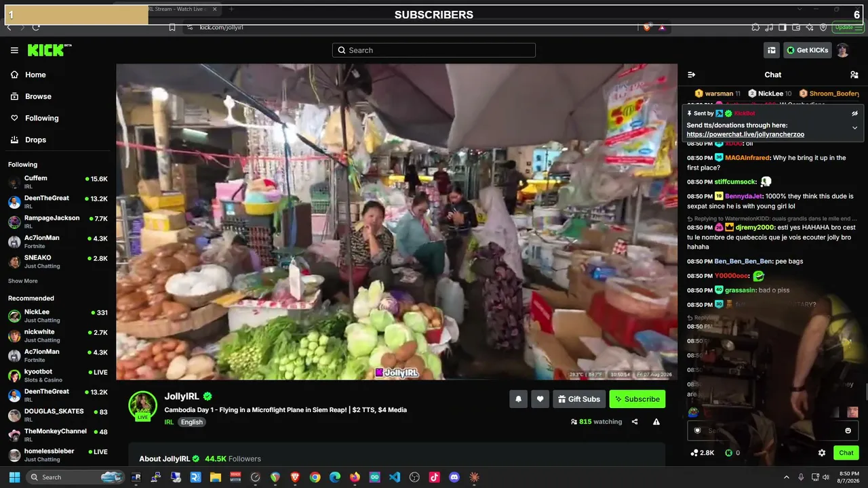The height and width of the screenshot is (488, 868).
Task: Report stream with warning triangle icon
Action: [656, 422]
